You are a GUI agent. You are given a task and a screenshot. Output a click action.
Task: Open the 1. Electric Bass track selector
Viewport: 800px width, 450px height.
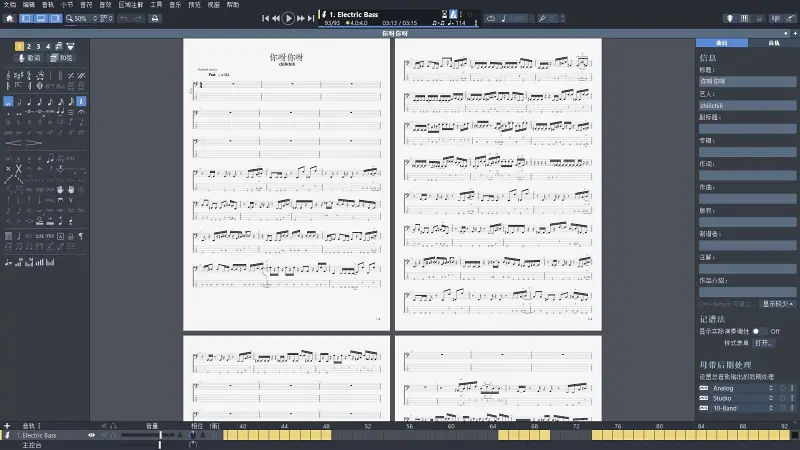click(x=353, y=14)
